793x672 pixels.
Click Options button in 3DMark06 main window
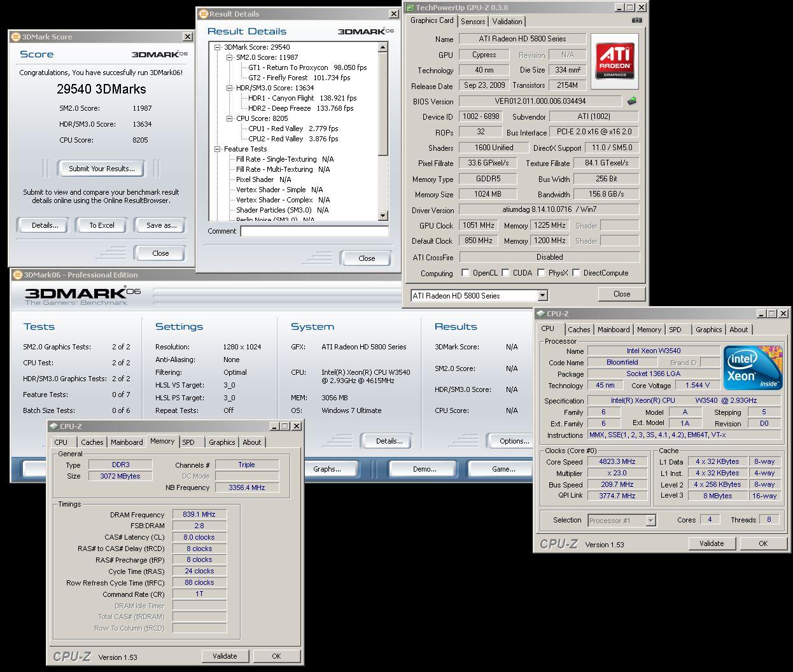(510, 441)
